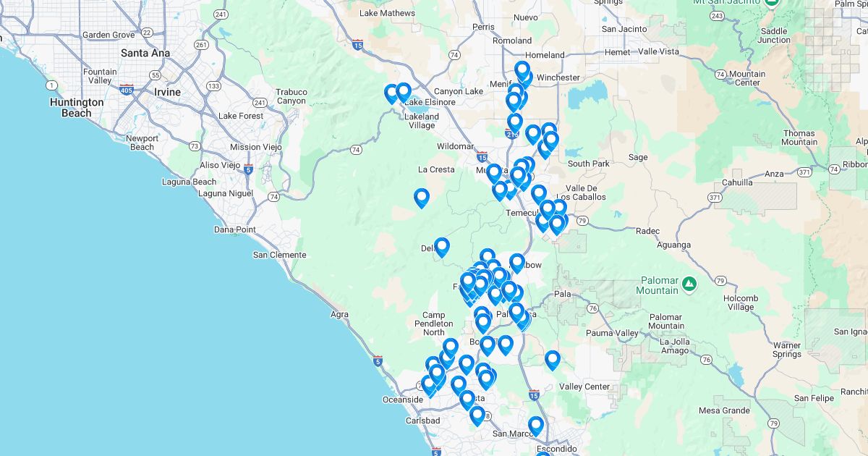The height and width of the screenshot is (456, 868).
Task: Select the Interstate 215 shield above Wildomar
Action: click(511, 133)
